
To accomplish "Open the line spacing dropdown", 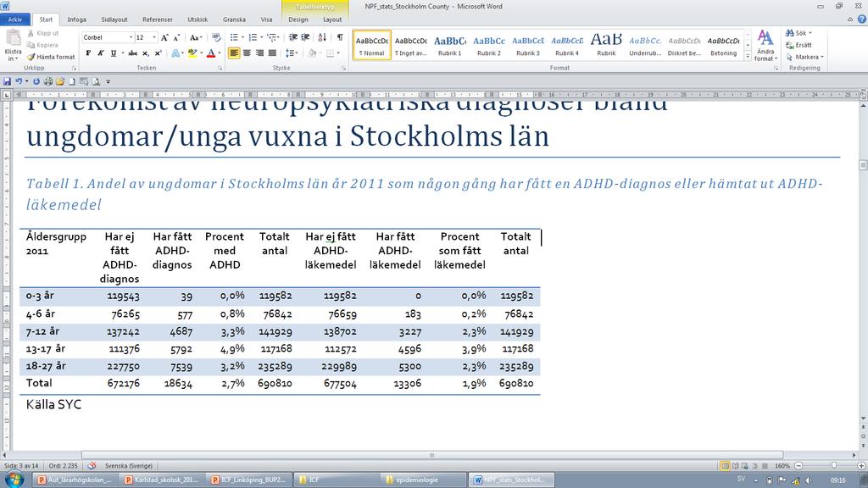I will pos(292,53).
